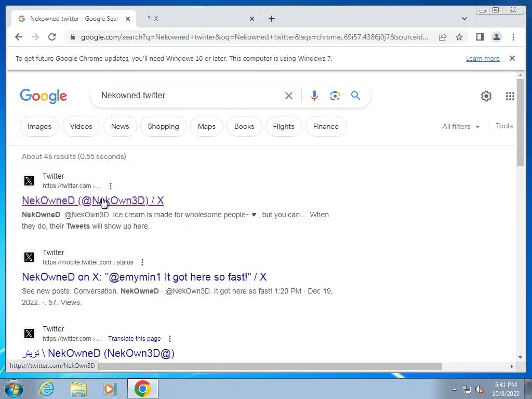Show hidden system tray icons
The image size is (532, 399).
click(454, 389)
